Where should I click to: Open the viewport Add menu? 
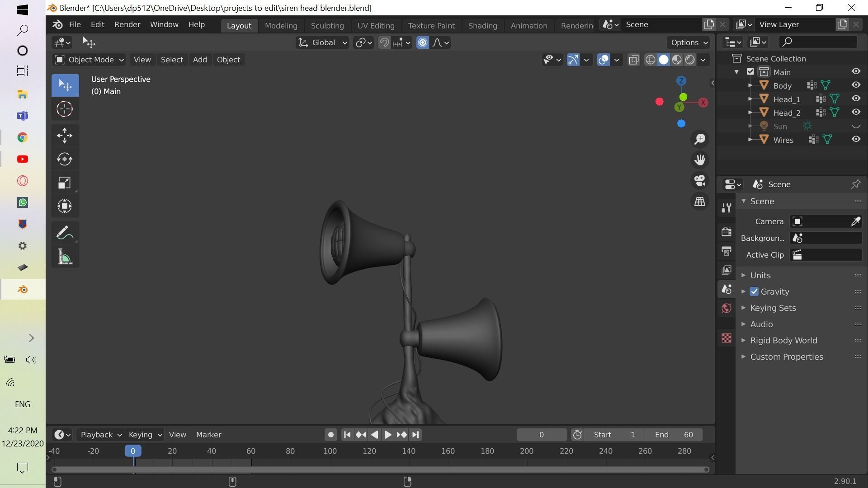coord(200,60)
